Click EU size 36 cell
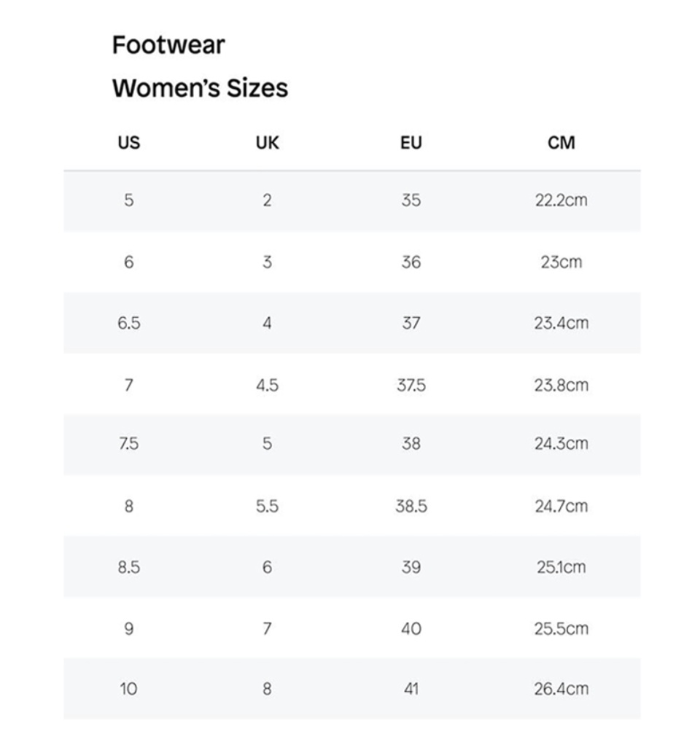 (411, 262)
